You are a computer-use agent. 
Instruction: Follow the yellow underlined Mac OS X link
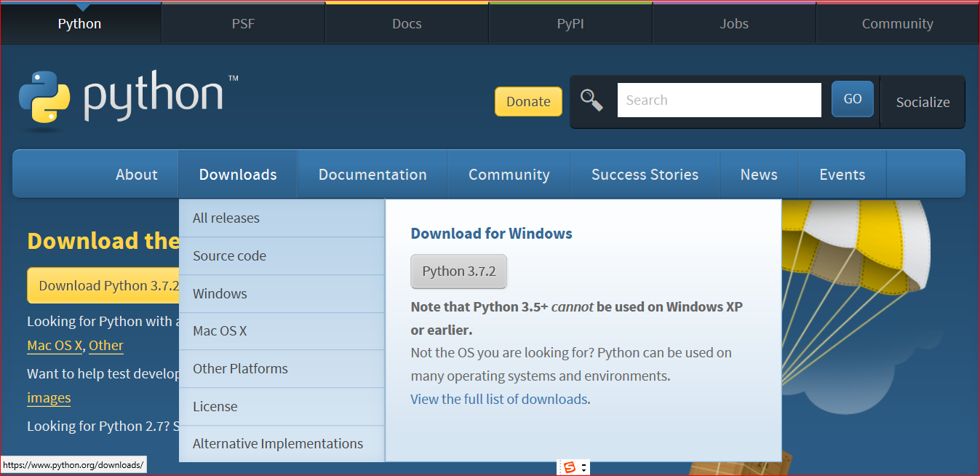[x=55, y=346]
